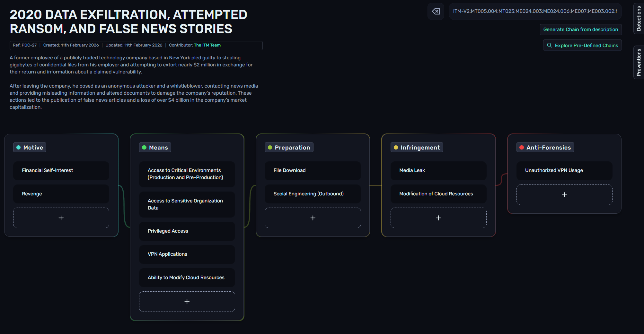The image size is (644, 334).
Task: Click plus icon under Anti-Forensics column
Action: tap(564, 195)
